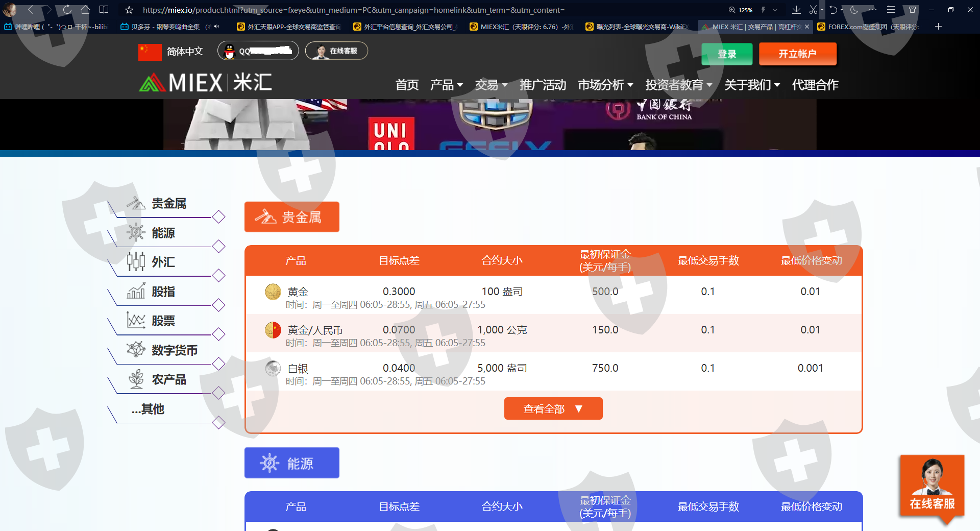
Task: Click the 黄金 gold coin icon
Action: [273, 292]
